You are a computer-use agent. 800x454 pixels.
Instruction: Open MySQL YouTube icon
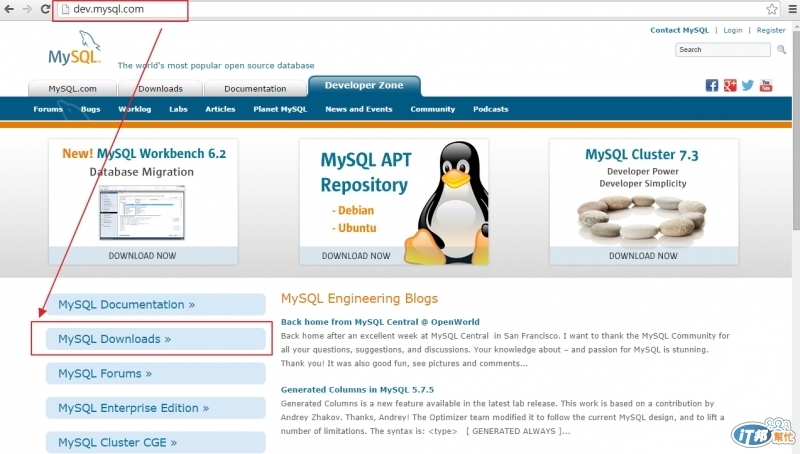(766, 85)
